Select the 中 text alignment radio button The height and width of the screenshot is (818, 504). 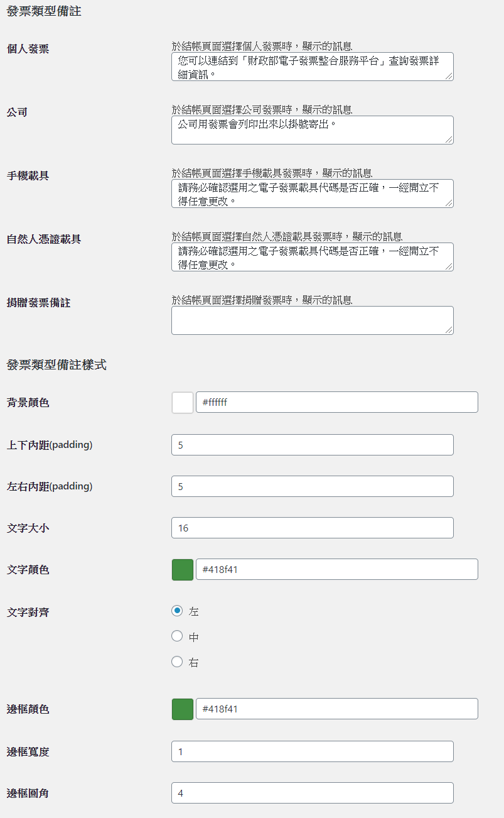pyautogui.click(x=177, y=636)
